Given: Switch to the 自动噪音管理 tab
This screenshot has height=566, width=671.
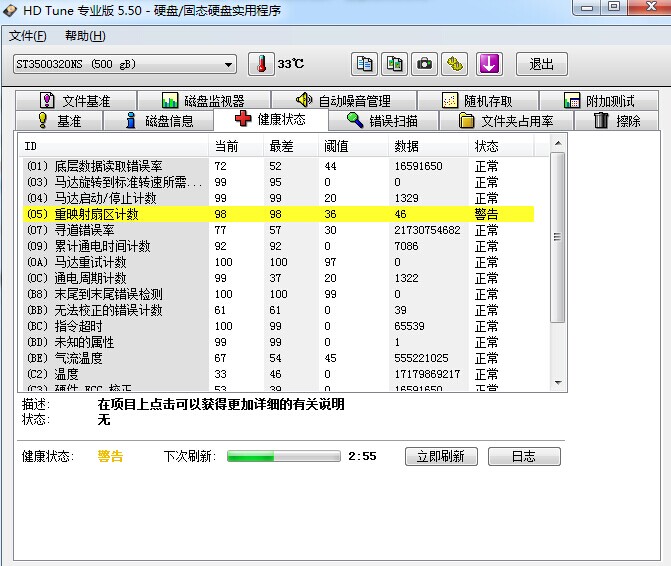Looking at the screenshot, I should pyautogui.click(x=344, y=101).
